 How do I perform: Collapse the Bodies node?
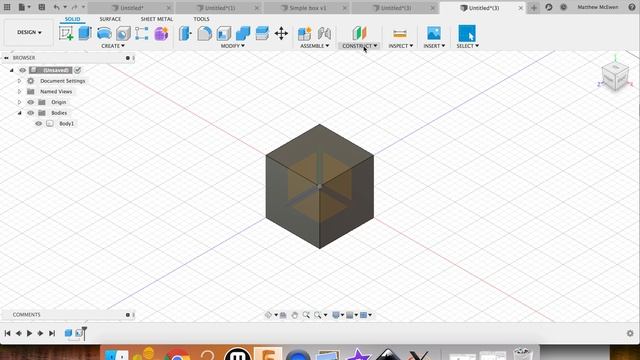19,113
